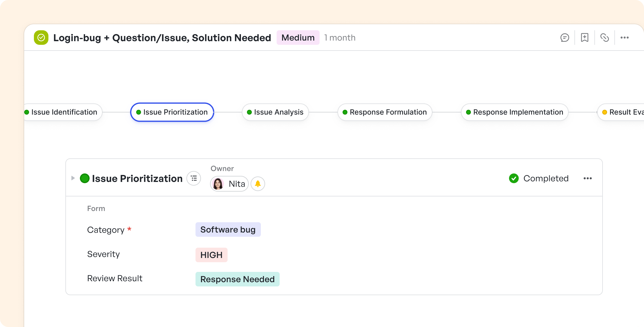Click the Owner label
The image size is (644, 327).
(x=222, y=169)
